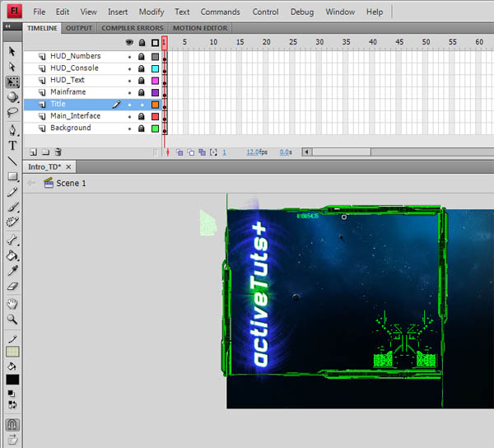Screen dimensions: 494x448
Task: Select the Pen tool
Action: click(12, 130)
